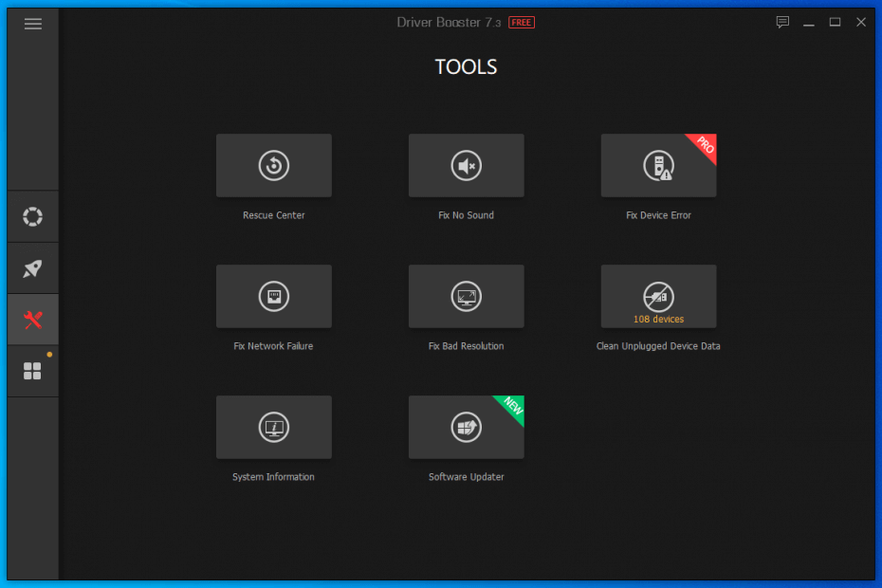Open the Action Center grid icon
Image resolution: width=882 pixels, height=588 pixels.
coord(32,370)
